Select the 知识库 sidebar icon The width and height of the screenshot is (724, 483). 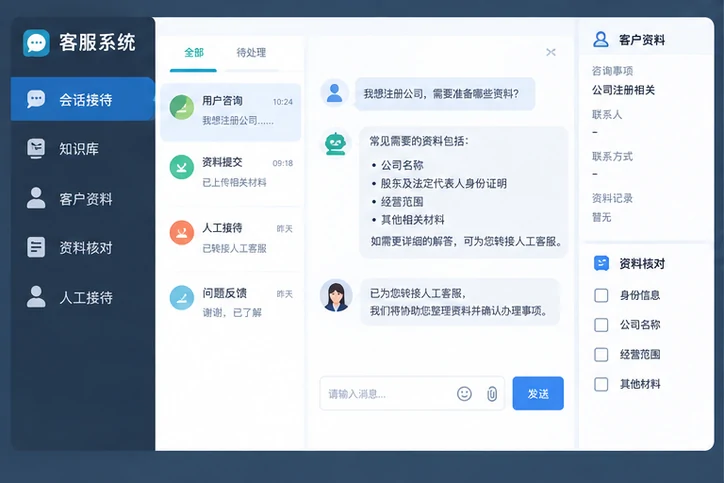[36, 148]
